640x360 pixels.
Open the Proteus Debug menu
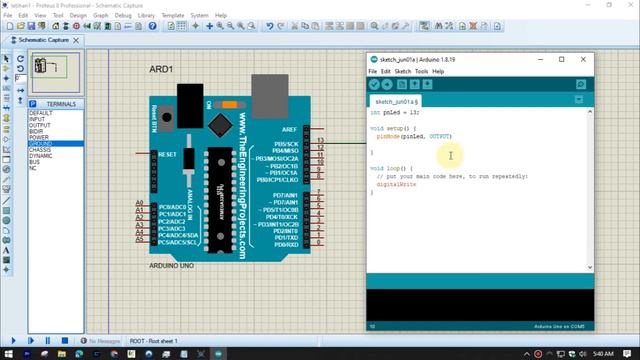coord(123,16)
